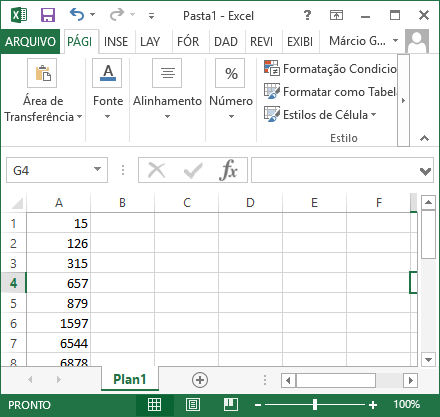Image resolution: width=440 pixels, height=417 pixels.
Task: Open the ARQUIVO file menu
Action: coord(30,42)
